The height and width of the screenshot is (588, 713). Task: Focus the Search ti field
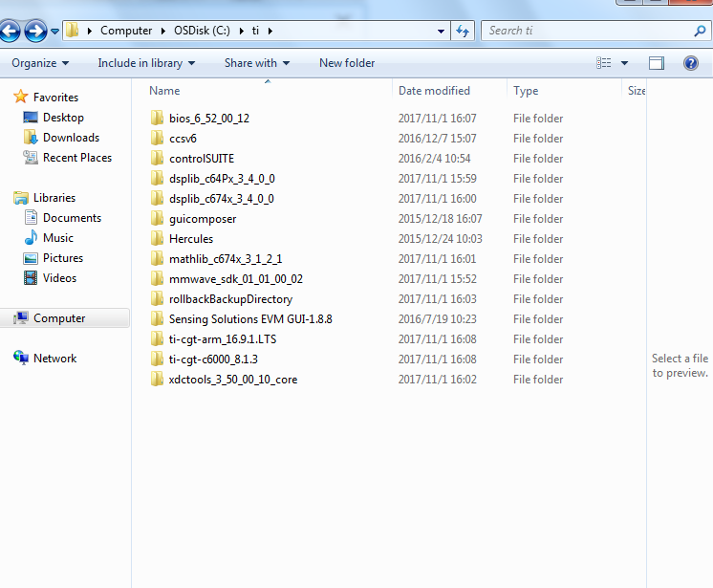(595, 31)
